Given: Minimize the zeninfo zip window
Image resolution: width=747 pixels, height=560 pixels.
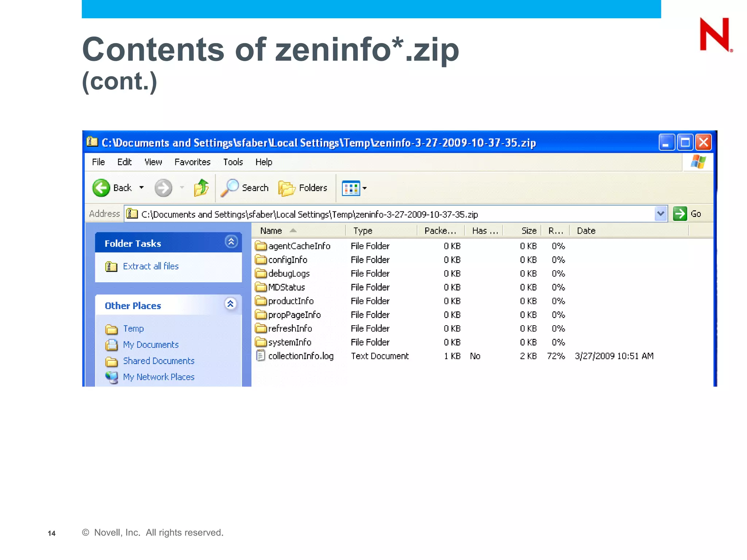Looking at the screenshot, I should 666,142.
